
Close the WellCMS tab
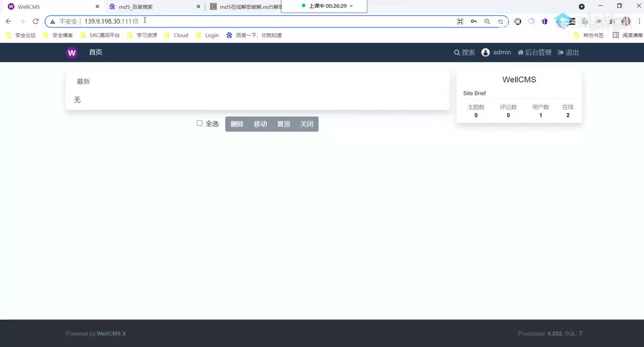click(x=97, y=7)
